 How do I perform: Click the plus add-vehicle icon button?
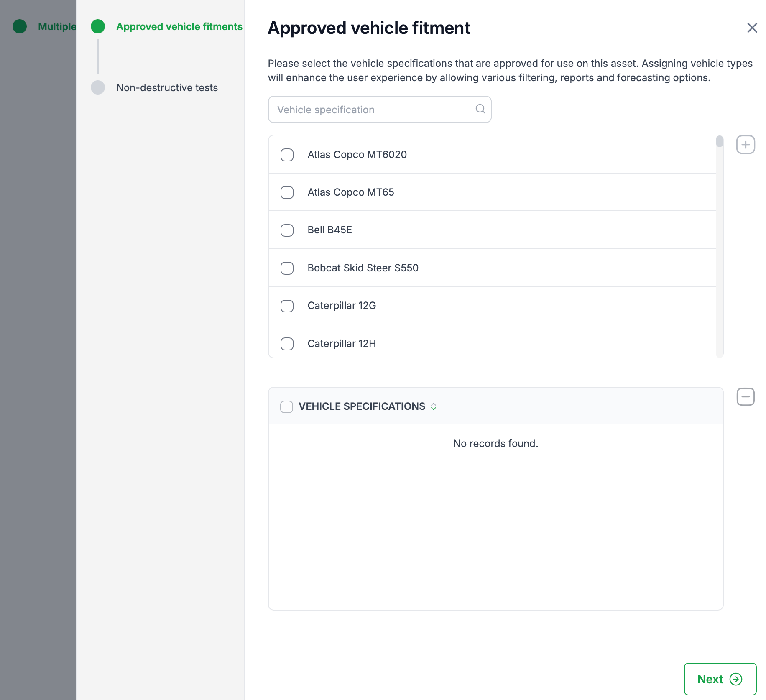pos(746,145)
